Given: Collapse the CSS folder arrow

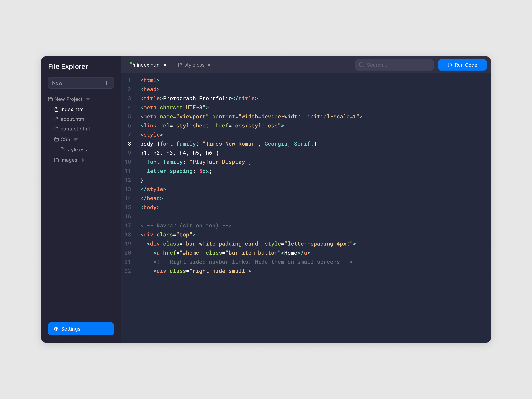Looking at the screenshot, I should pyautogui.click(x=76, y=139).
